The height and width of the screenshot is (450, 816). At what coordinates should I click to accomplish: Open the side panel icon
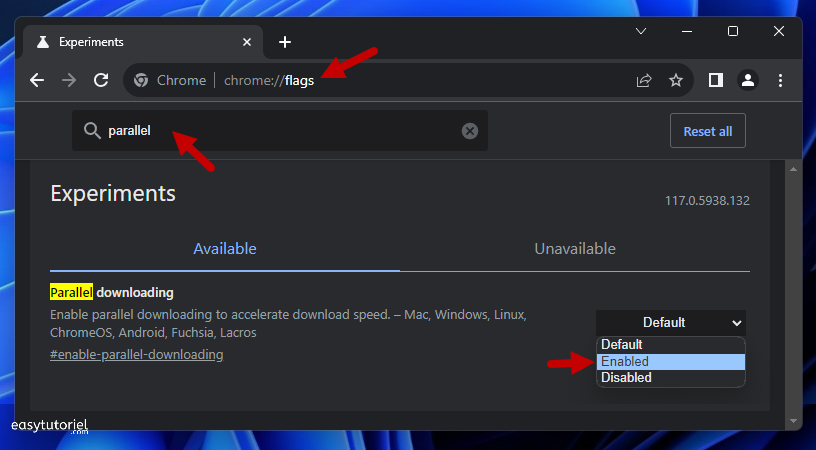tap(716, 80)
